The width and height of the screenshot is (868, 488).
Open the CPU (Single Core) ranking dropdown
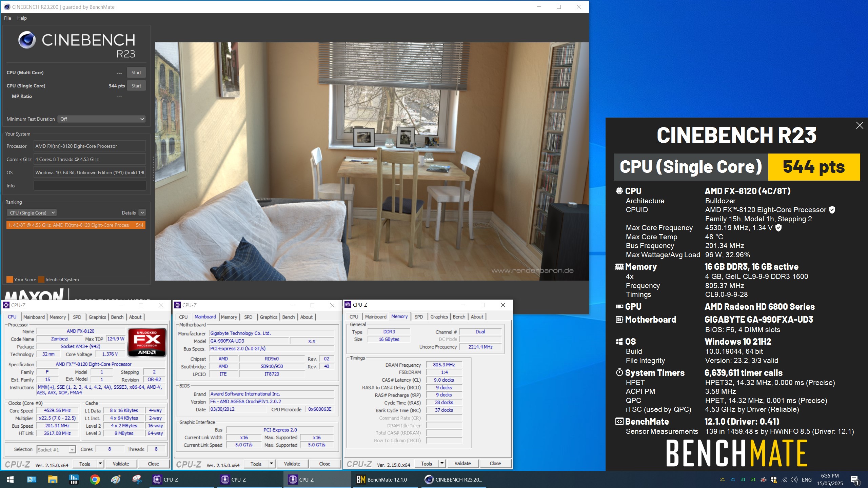click(x=32, y=213)
